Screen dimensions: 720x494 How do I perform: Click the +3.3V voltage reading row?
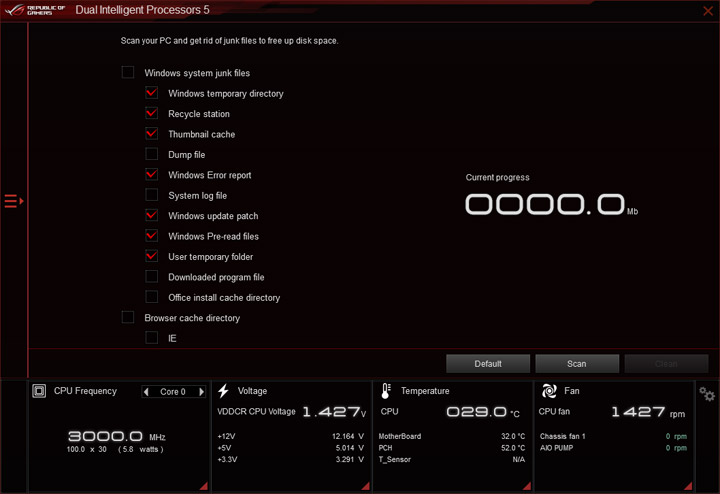[291, 459]
